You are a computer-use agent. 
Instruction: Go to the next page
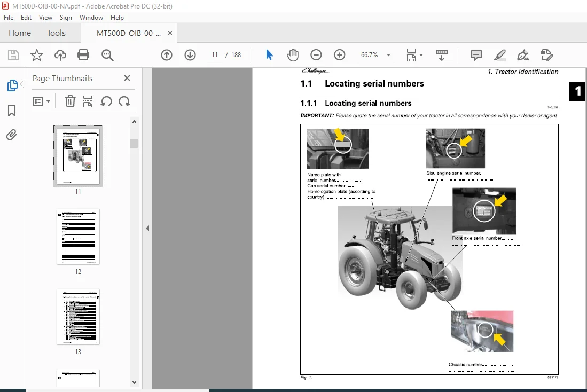pyautogui.click(x=190, y=55)
